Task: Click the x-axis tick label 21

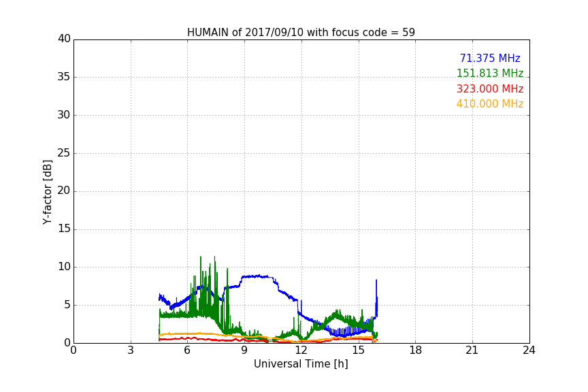Action: (472, 350)
